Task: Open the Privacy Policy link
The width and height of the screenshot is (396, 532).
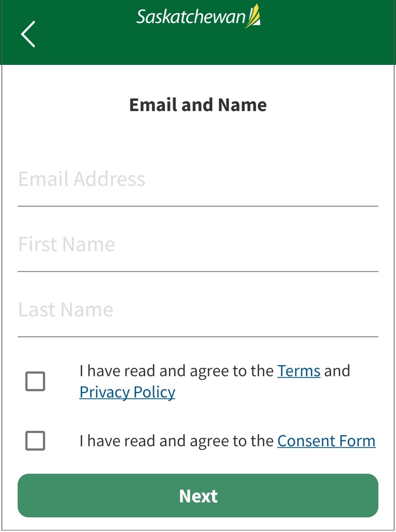Action: click(x=127, y=392)
